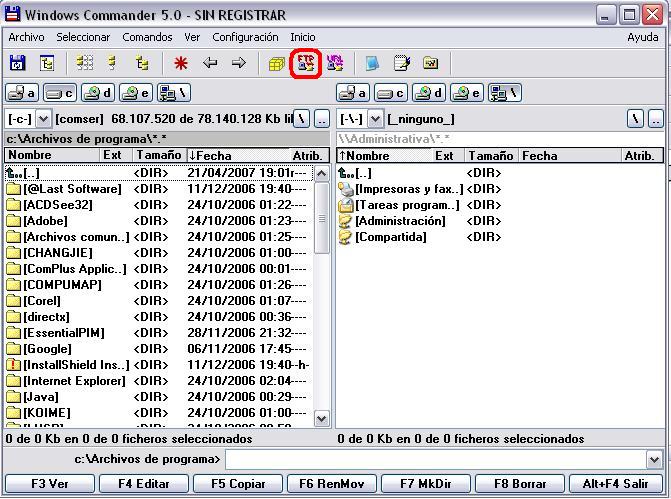Select network drive in left panel

pos(173,93)
